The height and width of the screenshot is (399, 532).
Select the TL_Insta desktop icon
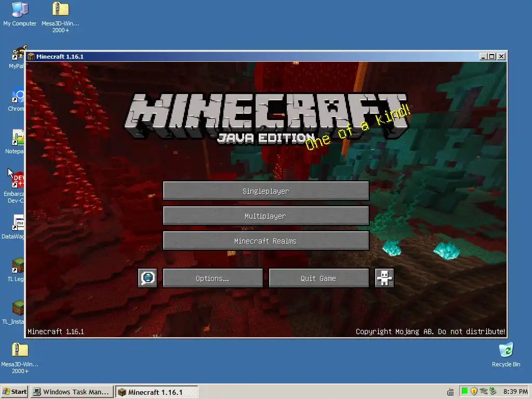14,312
